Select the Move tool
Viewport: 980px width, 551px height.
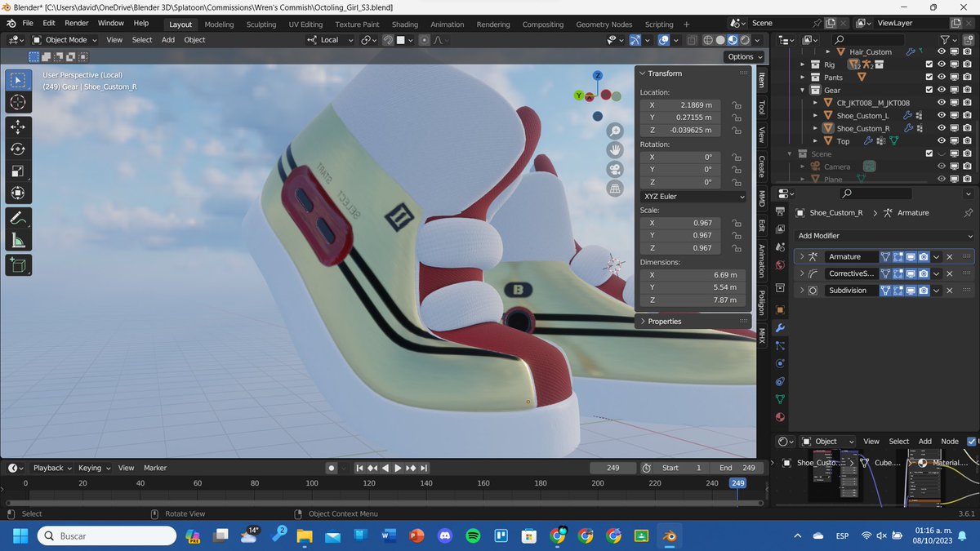coord(19,127)
